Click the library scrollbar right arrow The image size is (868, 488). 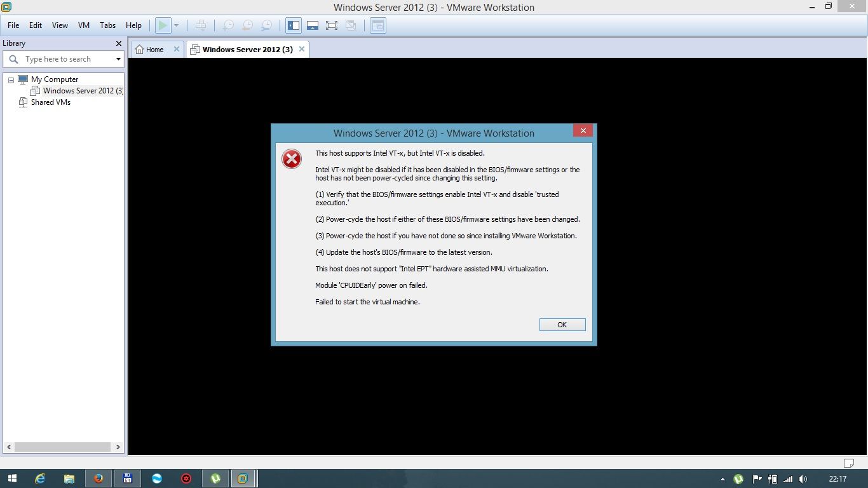pos(118,447)
